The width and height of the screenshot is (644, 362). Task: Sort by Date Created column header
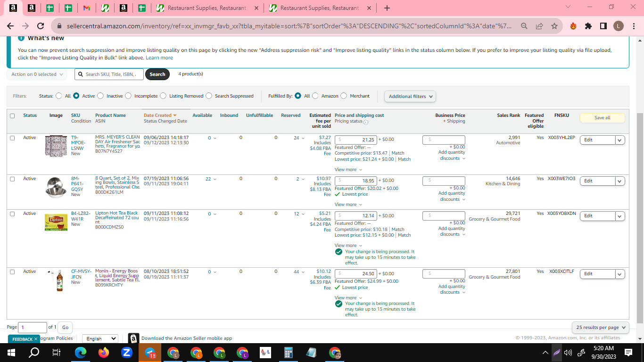click(x=160, y=115)
